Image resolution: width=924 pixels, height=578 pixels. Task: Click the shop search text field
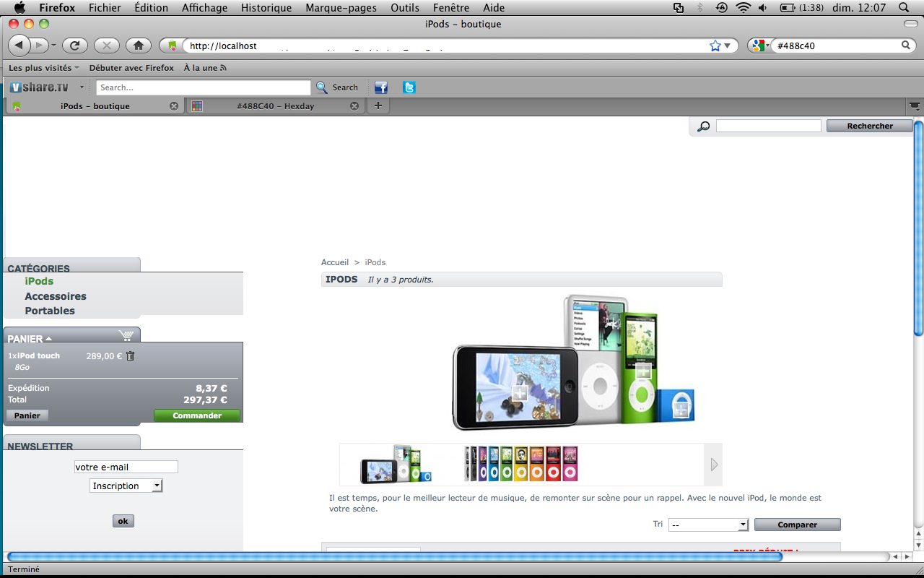769,126
